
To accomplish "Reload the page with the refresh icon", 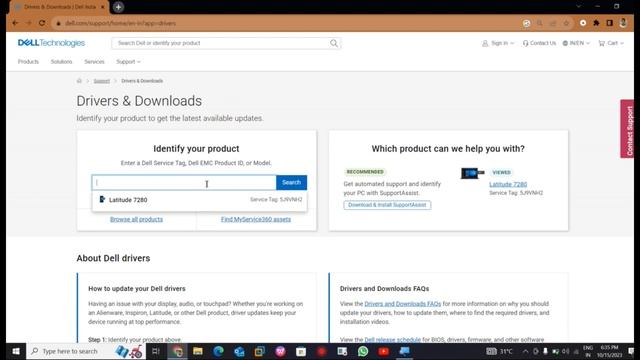I will [x=42, y=23].
